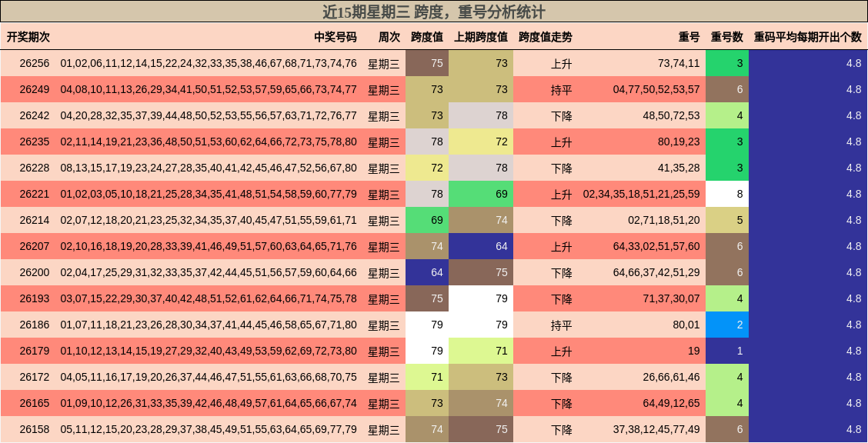This screenshot has height=443, width=868.
Task: Click winning numbers of draw 26235
Action: tap(209, 142)
